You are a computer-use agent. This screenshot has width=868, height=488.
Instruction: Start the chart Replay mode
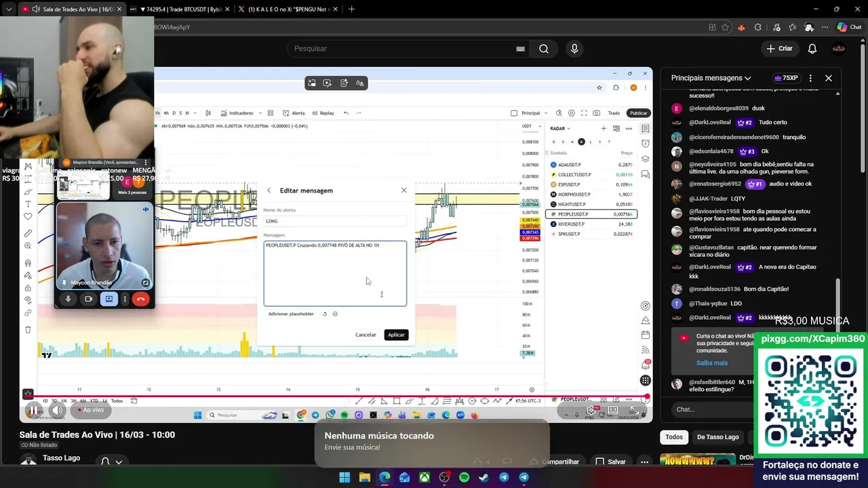(x=323, y=113)
